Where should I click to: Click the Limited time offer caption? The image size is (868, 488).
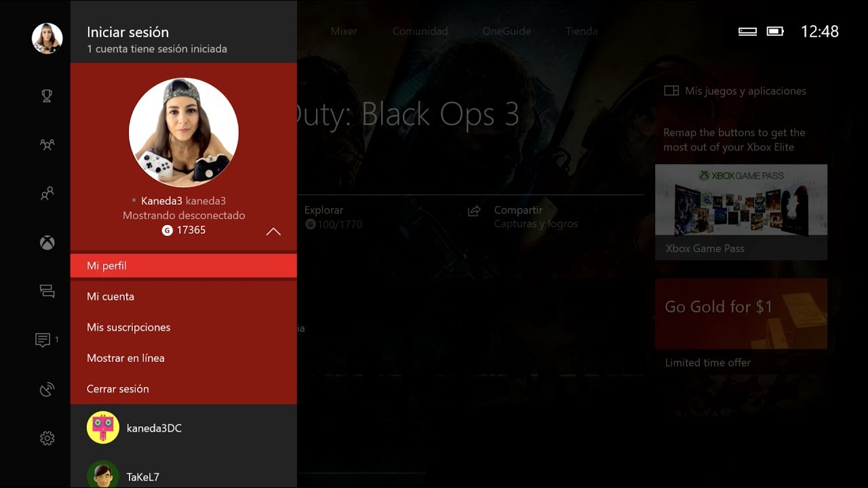(x=708, y=363)
